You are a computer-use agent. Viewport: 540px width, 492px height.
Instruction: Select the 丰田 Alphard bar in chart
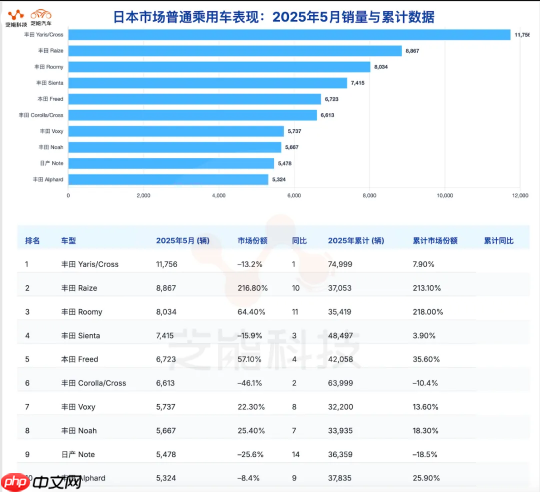(x=168, y=179)
